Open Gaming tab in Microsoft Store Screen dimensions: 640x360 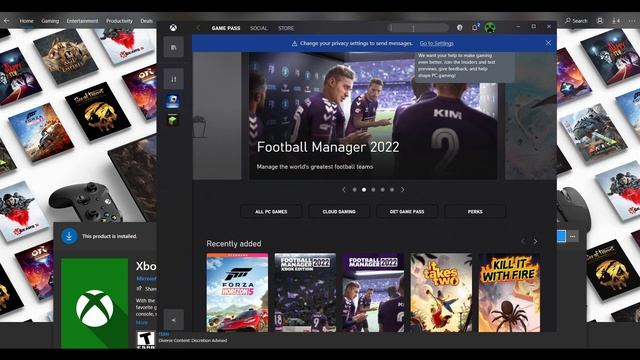point(50,21)
